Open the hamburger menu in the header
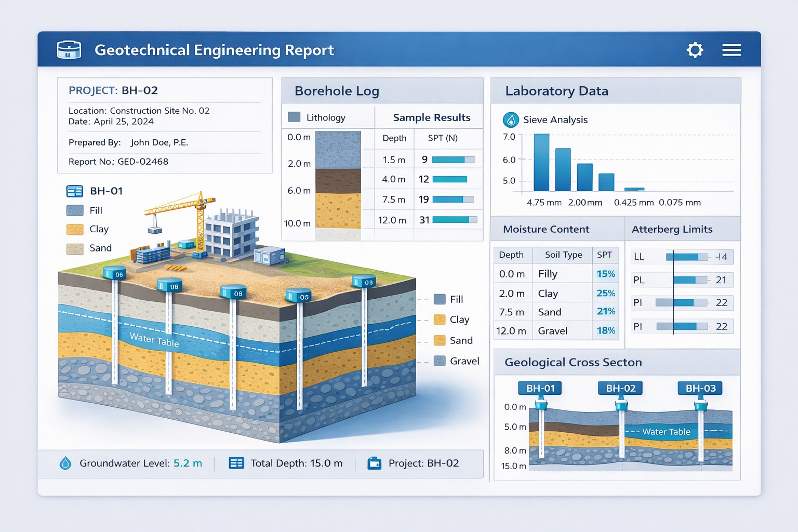 tap(731, 50)
